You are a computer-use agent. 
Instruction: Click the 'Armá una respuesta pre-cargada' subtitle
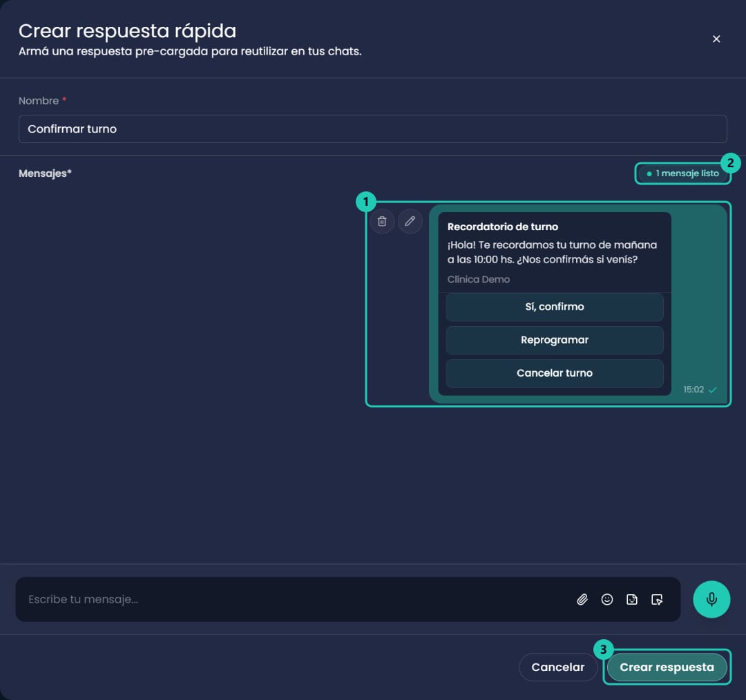[191, 51]
